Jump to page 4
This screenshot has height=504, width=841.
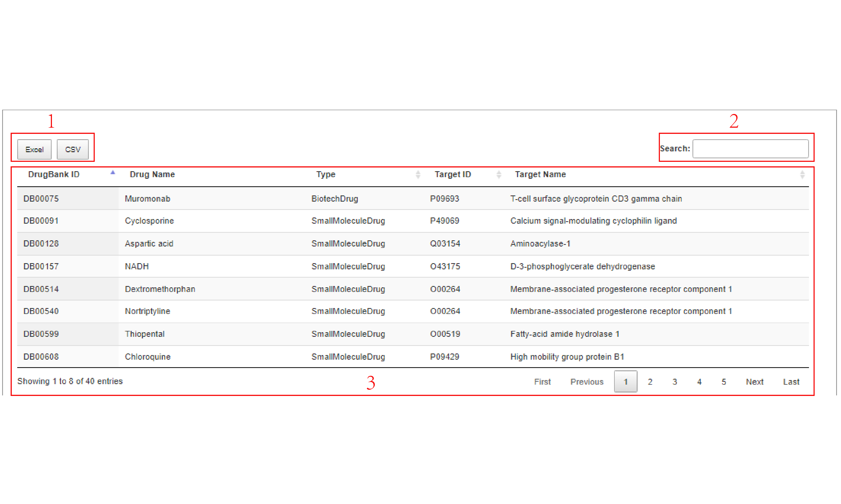[x=699, y=382]
